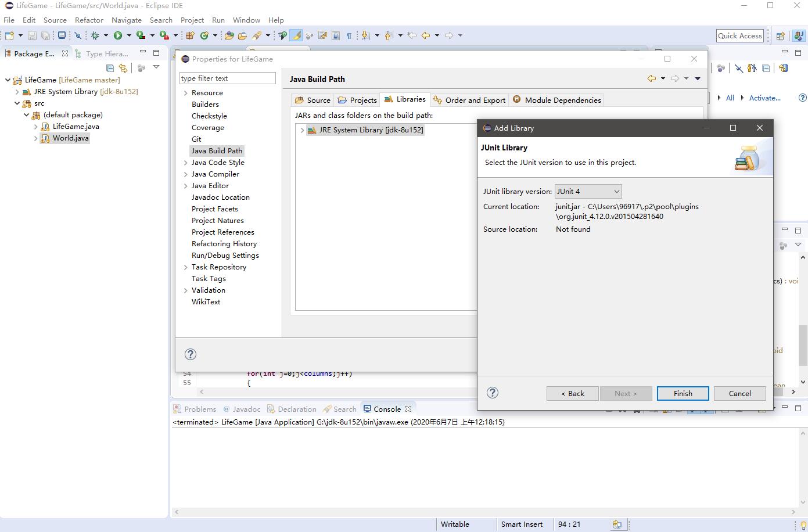Switch to the Module Dependencies tab

(x=556, y=100)
